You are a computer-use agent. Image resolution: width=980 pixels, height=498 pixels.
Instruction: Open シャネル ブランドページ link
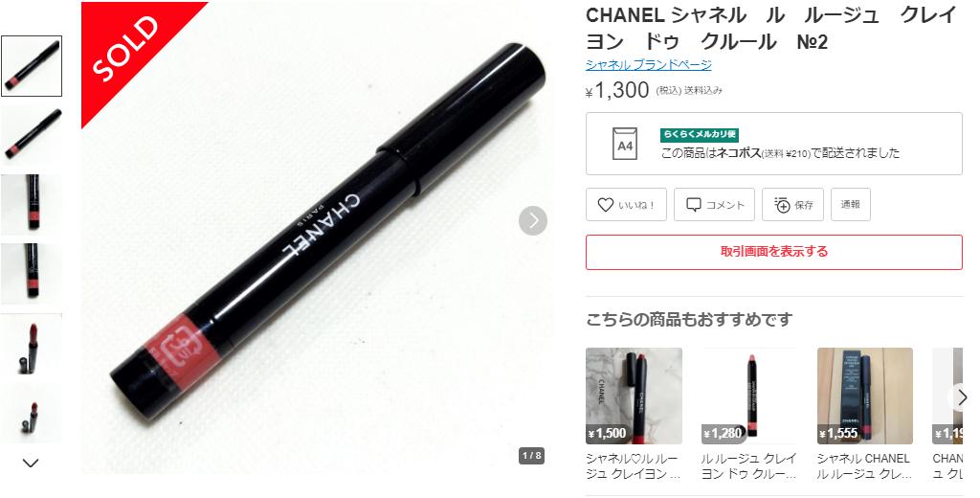click(648, 64)
